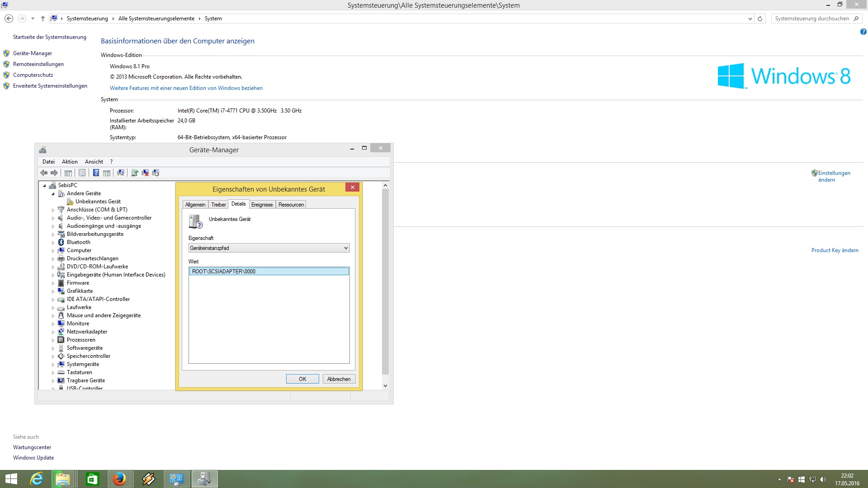Expand the Netzwerkadapter category
The height and width of the screenshot is (488, 868).
[x=53, y=332]
